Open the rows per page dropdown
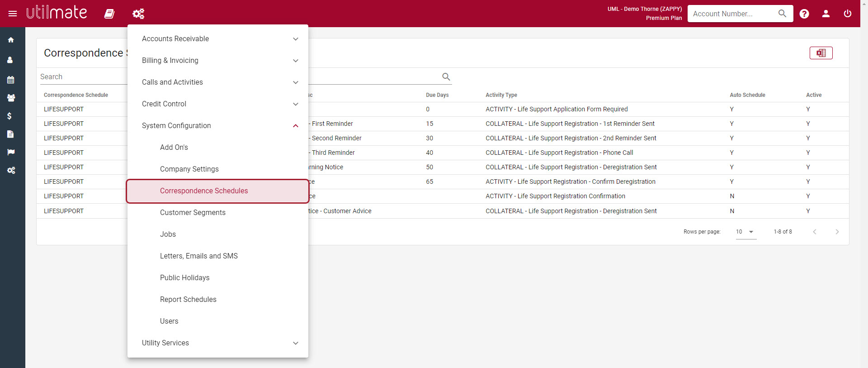 (745, 232)
